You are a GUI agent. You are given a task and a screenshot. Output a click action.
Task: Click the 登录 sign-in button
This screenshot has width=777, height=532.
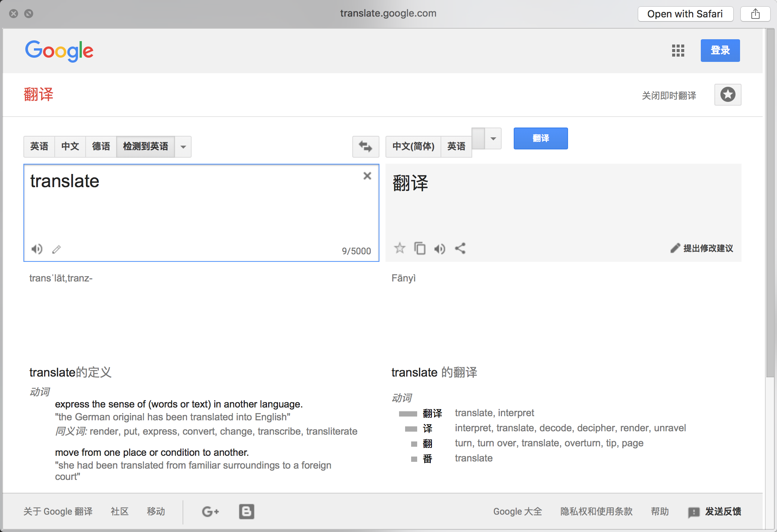720,51
